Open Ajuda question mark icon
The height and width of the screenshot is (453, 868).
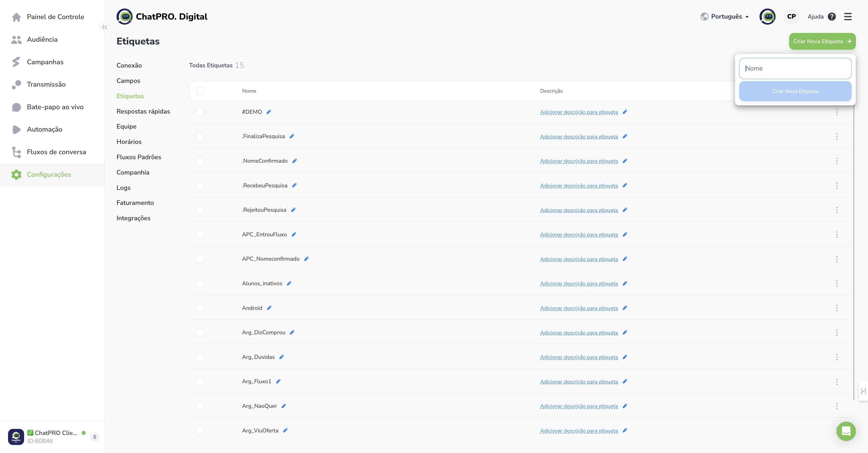coord(832,17)
